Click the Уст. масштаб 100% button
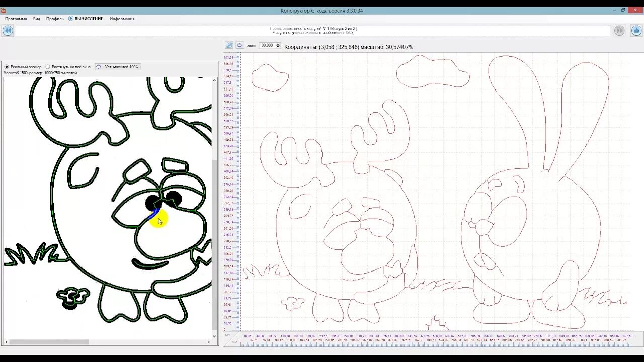Viewport: 644px width, 362px height. point(117,67)
